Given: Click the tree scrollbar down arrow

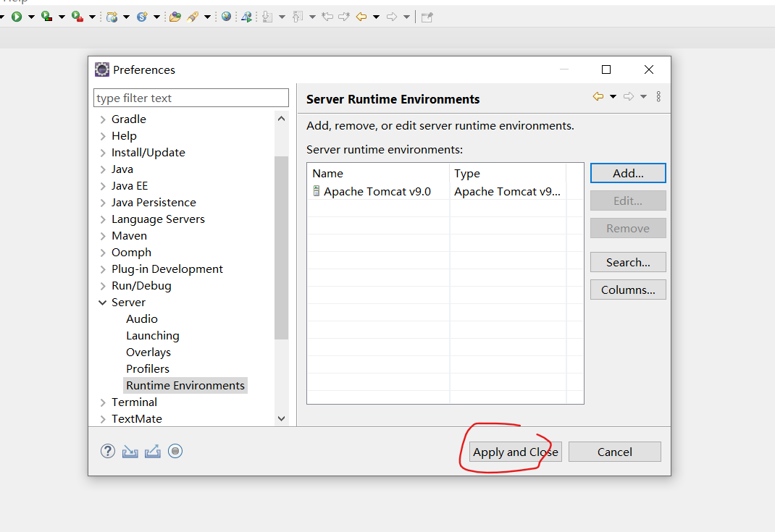Looking at the screenshot, I should [281, 418].
